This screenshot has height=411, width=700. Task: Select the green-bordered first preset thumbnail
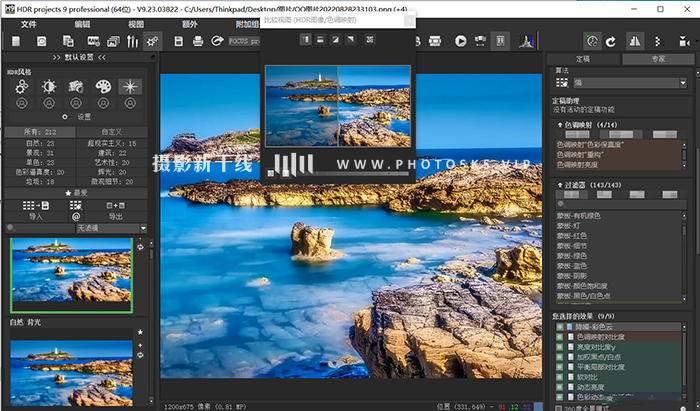coord(71,274)
